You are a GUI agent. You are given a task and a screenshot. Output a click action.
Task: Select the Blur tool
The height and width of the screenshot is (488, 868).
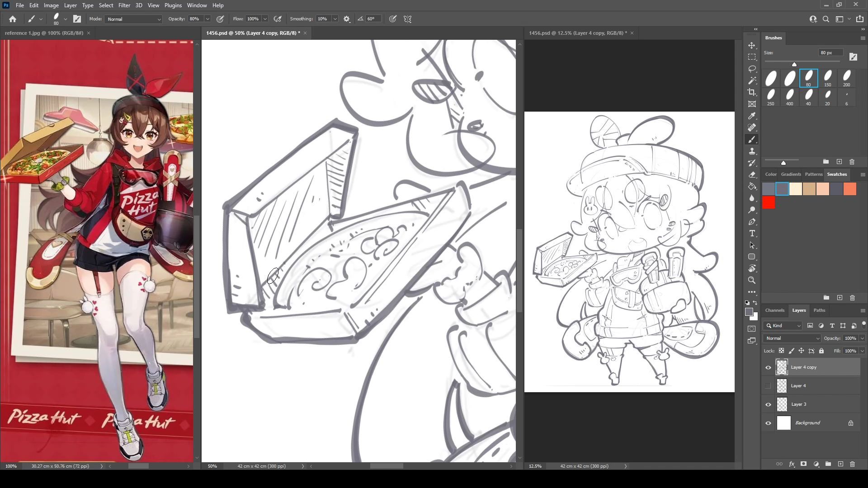(x=752, y=198)
